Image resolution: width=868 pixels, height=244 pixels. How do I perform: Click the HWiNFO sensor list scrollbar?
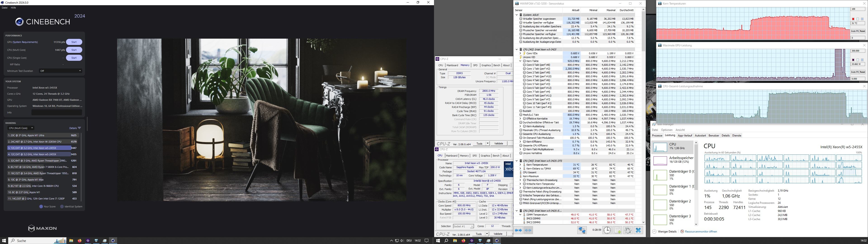pyautogui.click(x=643, y=31)
